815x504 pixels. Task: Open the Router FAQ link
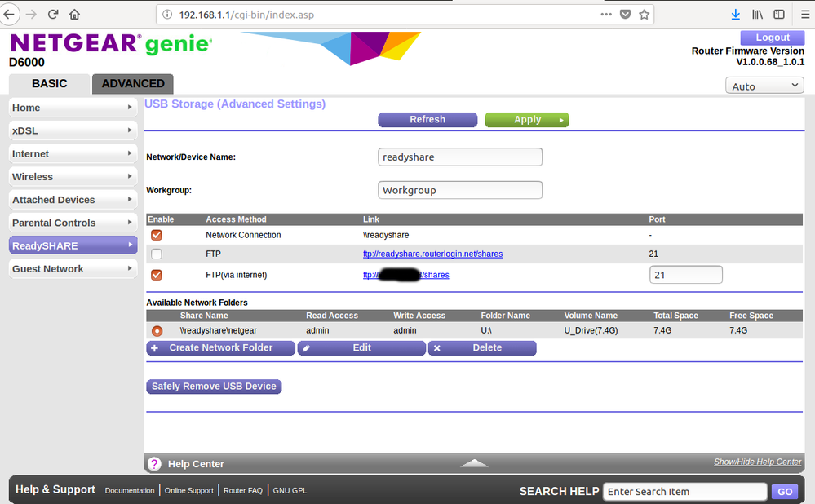click(x=243, y=490)
